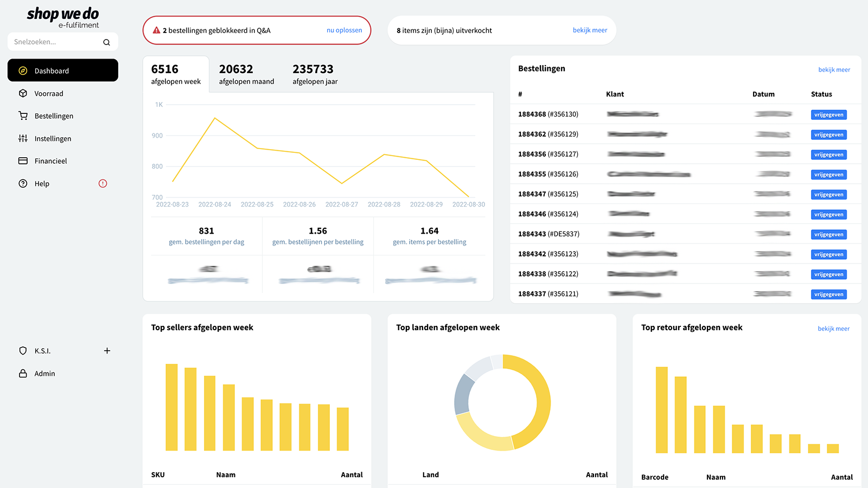Click the Klant column header

pyautogui.click(x=615, y=94)
